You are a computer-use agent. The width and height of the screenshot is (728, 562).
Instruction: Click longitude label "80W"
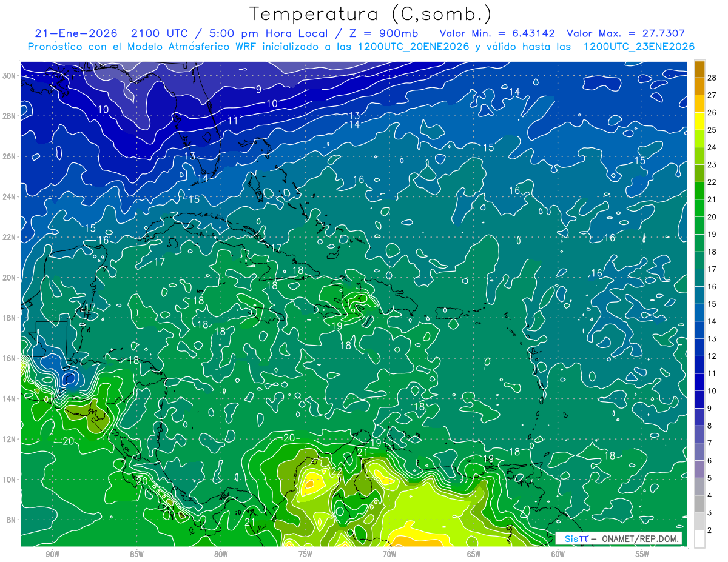point(221,554)
